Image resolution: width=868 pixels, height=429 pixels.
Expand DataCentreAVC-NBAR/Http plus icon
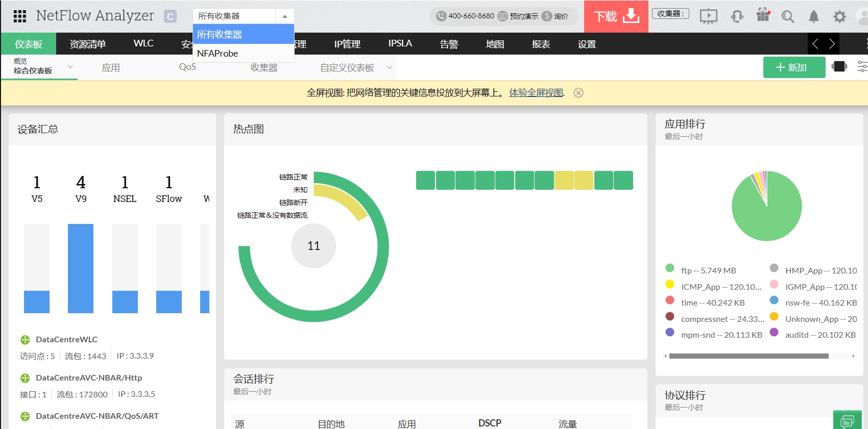pos(25,378)
